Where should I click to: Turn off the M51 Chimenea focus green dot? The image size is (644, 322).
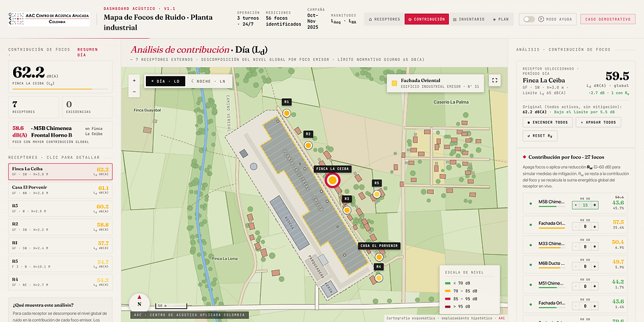click(531, 283)
